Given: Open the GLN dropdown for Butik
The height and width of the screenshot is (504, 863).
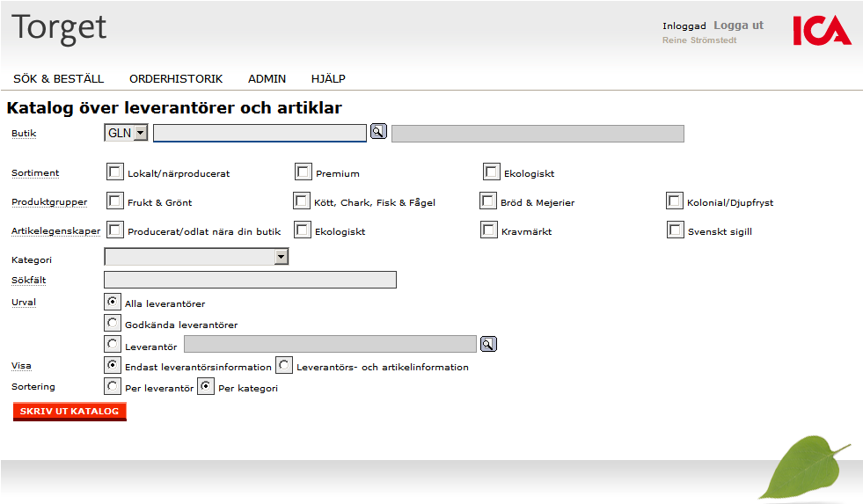Looking at the screenshot, I should [126, 133].
